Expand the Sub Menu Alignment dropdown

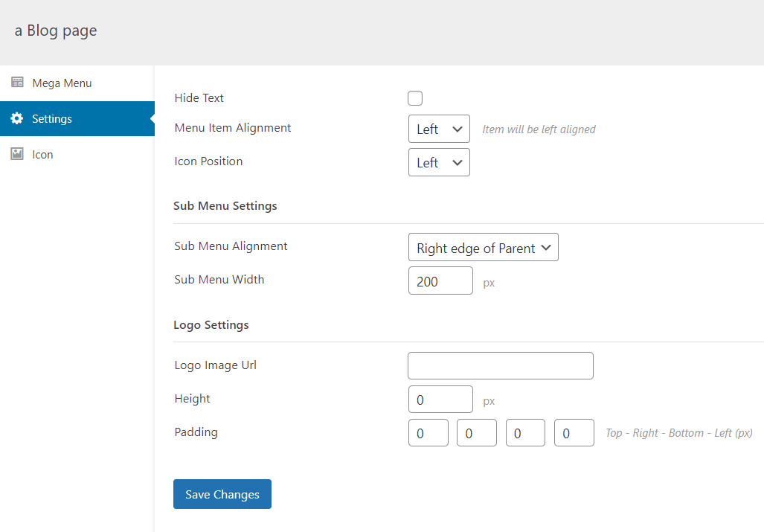pyautogui.click(x=484, y=248)
